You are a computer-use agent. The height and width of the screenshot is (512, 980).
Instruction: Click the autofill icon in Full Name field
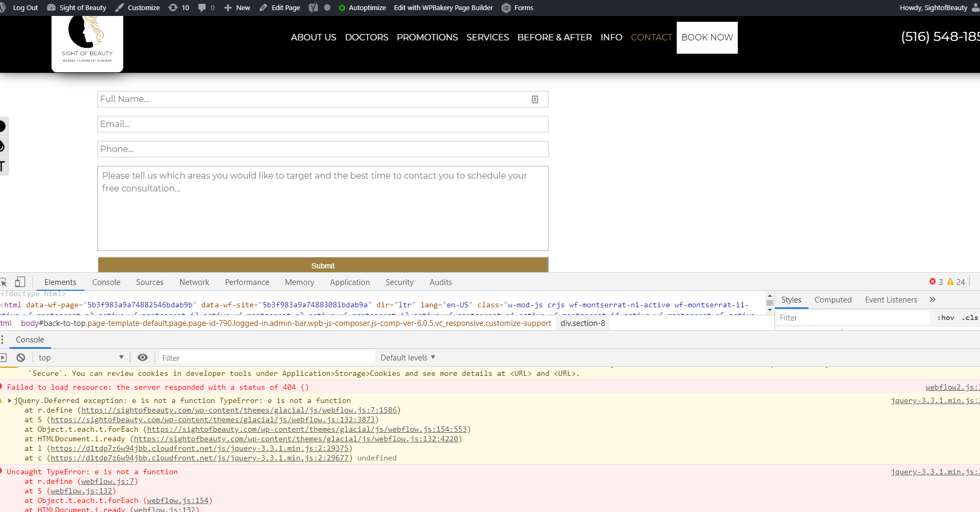(x=535, y=99)
